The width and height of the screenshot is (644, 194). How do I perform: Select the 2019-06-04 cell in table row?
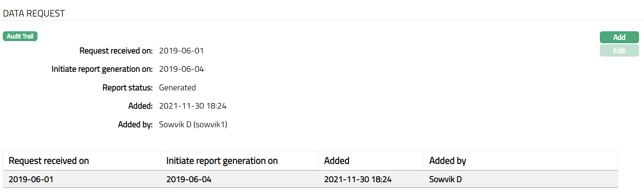click(x=189, y=179)
